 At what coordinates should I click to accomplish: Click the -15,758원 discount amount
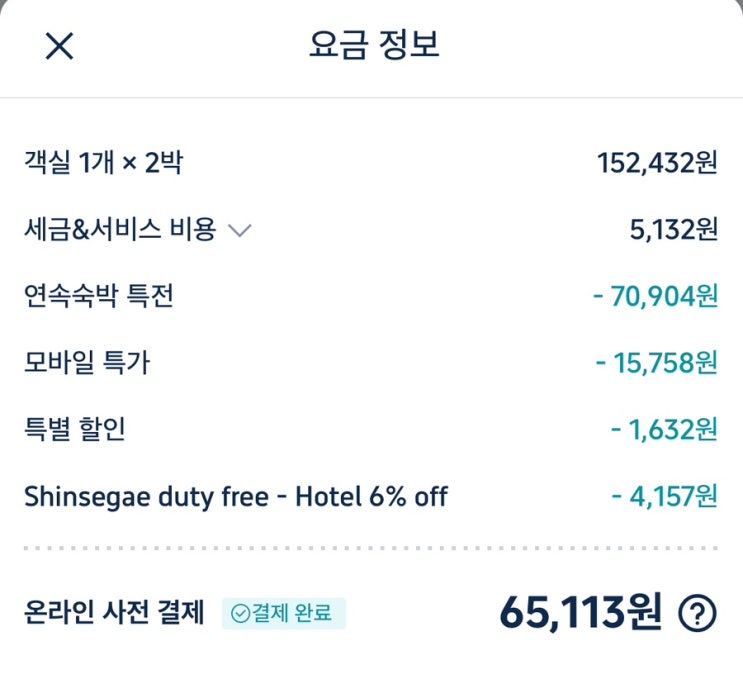point(656,363)
